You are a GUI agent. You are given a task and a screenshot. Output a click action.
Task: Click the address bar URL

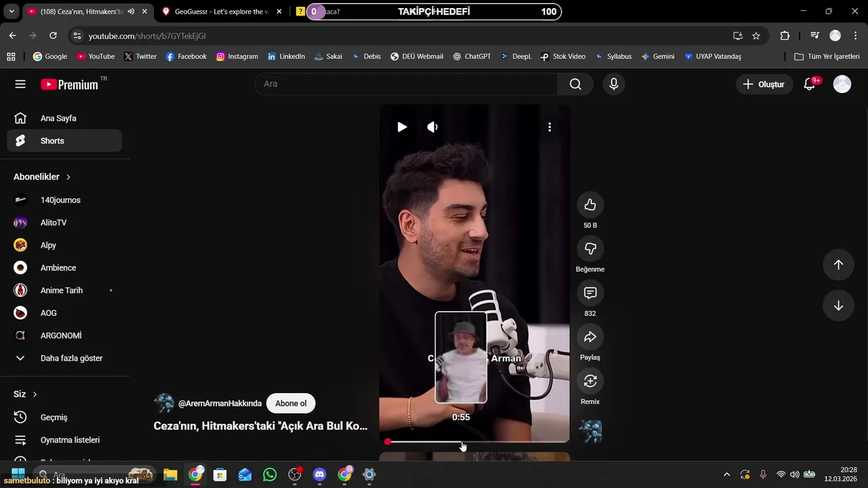click(147, 36)
